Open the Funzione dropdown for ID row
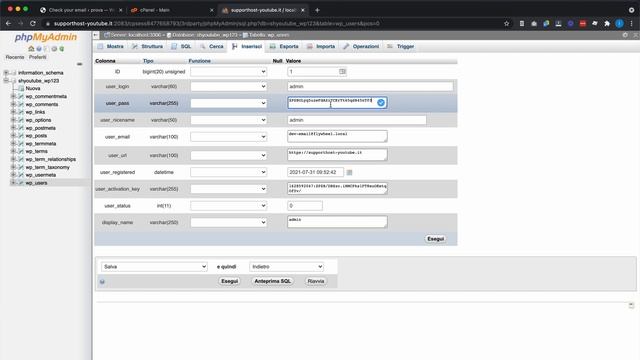640x360 pixels. (229, 71)
